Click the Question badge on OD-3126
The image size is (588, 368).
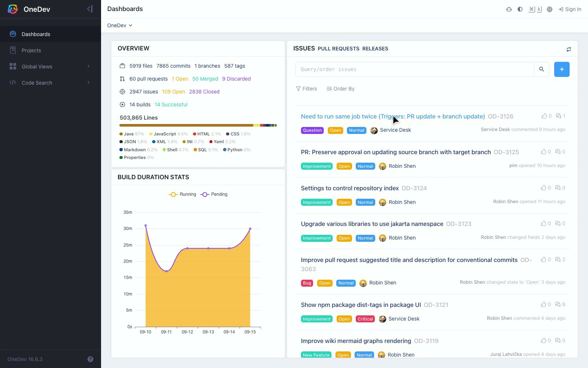pos(312,130)
